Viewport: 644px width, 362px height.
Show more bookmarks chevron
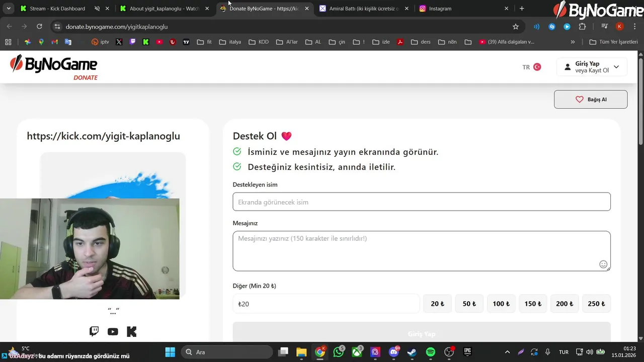573,42
